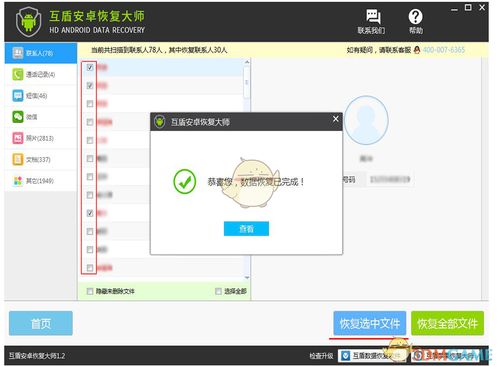Click the 检查升级 link in status bar
The height and width of the screenshot is (366, 499).
[x=321, y=356]
